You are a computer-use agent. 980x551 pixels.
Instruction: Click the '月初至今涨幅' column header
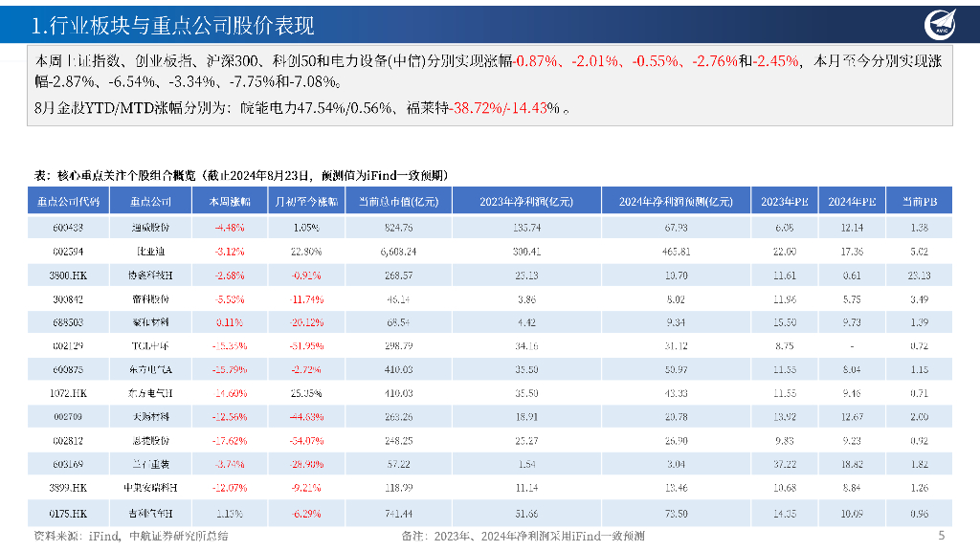pos(306,201)
